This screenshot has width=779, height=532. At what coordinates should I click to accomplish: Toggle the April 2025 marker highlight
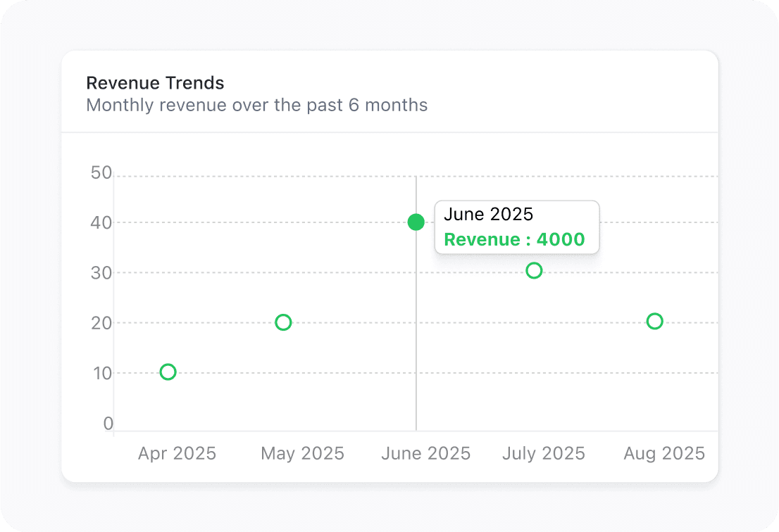[x=168, y=372]
